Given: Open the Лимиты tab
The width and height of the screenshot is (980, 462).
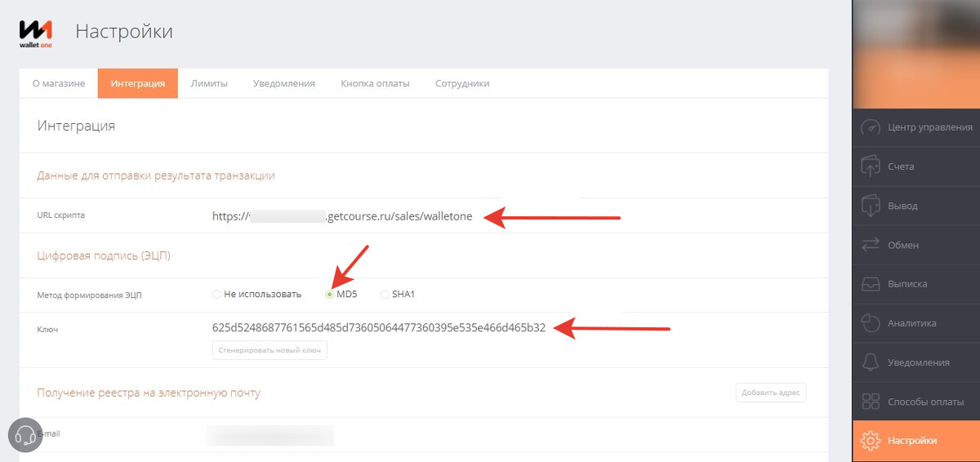Looking at the screenshot, I should tap(209, 83).
